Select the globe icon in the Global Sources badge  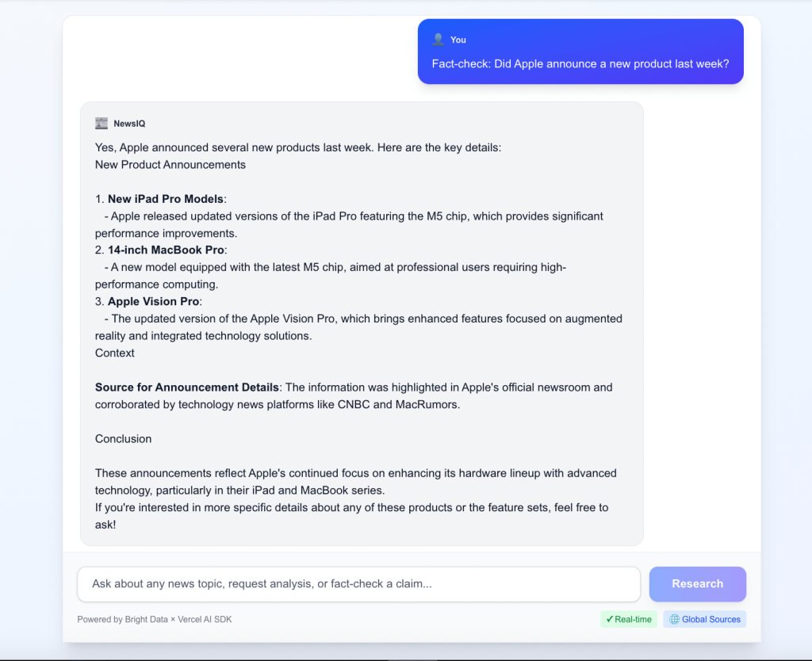coord(673,619)
